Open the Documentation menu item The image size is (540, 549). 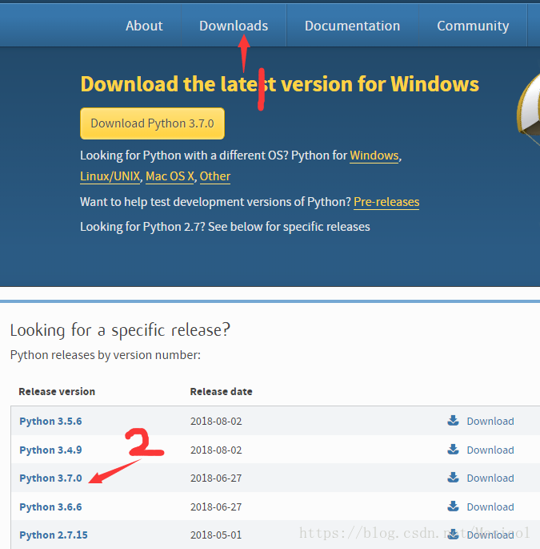352,26
